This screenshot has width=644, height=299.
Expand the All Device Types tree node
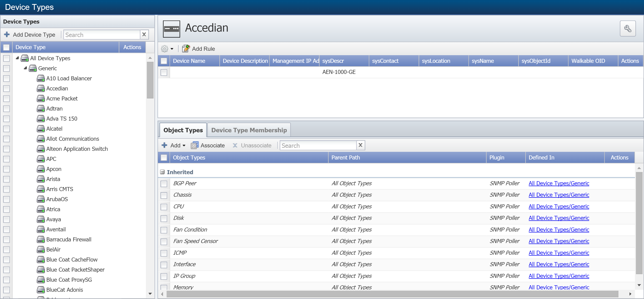tap(18, 58)
